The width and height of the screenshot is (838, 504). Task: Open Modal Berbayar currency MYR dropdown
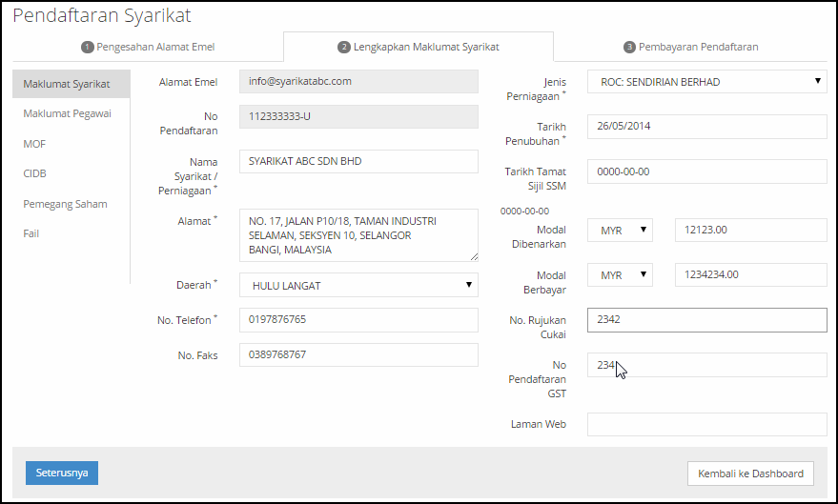click(620, 275)
